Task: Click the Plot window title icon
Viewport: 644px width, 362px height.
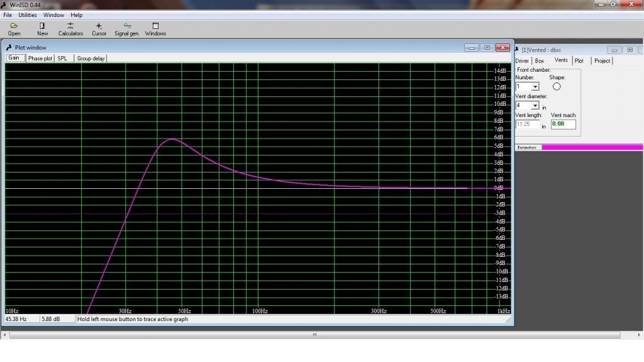Action: pos(9,47)
